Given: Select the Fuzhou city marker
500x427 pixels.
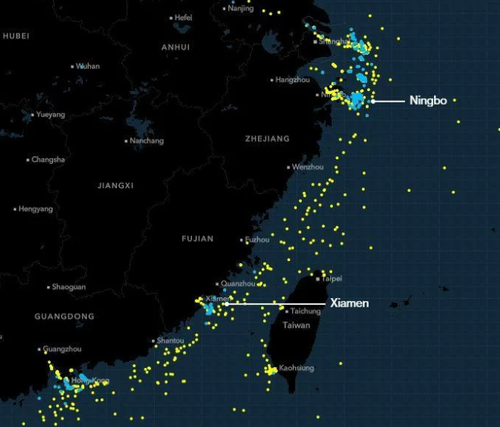Looking at the screenshot, I should [242, 240].
